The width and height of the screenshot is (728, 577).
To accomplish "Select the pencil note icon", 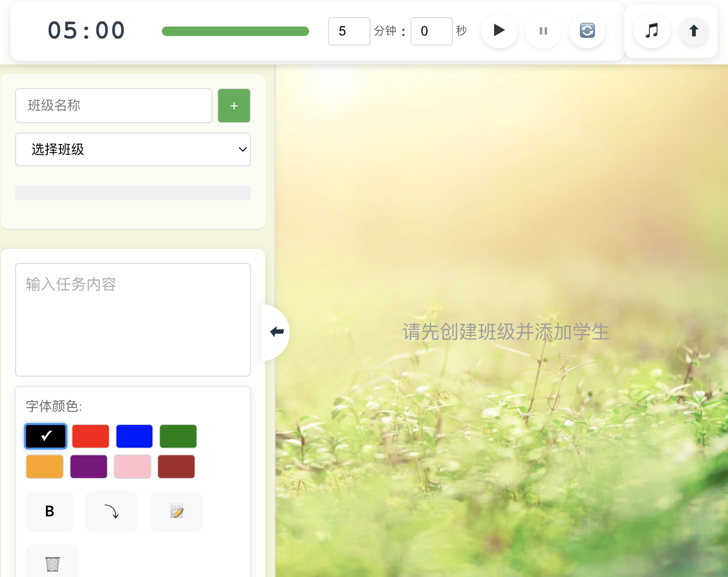I will pos(176,512).
